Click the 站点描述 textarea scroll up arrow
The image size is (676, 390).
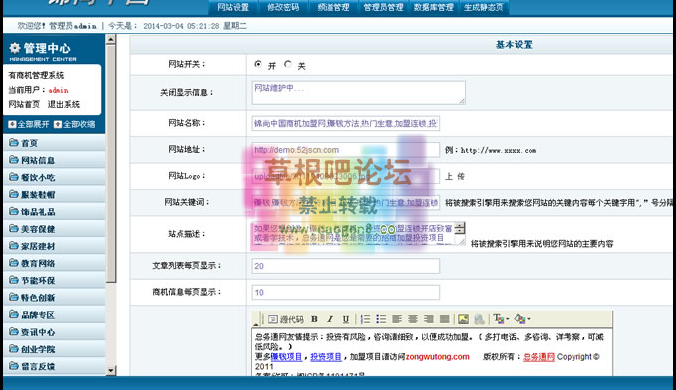click(460, 226)
